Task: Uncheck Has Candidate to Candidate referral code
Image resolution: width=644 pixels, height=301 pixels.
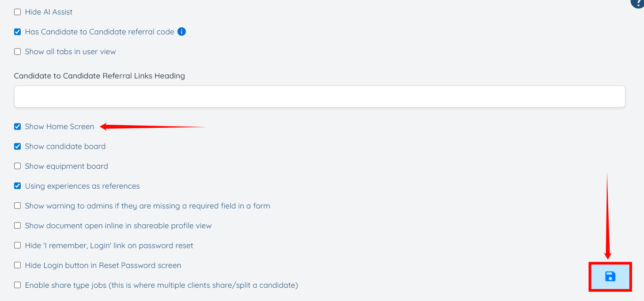Action: point(18,32)
